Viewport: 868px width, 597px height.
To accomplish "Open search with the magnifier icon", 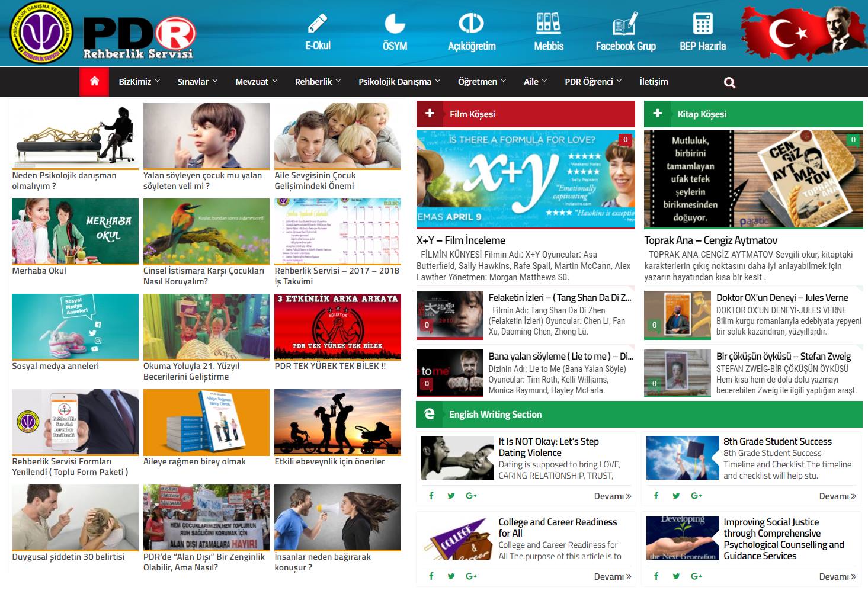I will coord(729,82).
